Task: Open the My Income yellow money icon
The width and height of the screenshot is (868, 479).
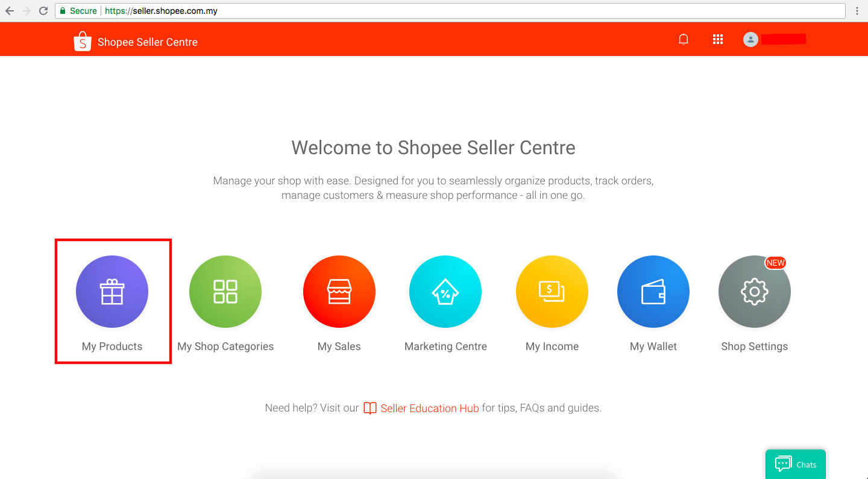Action: click(x=552, y=292)
